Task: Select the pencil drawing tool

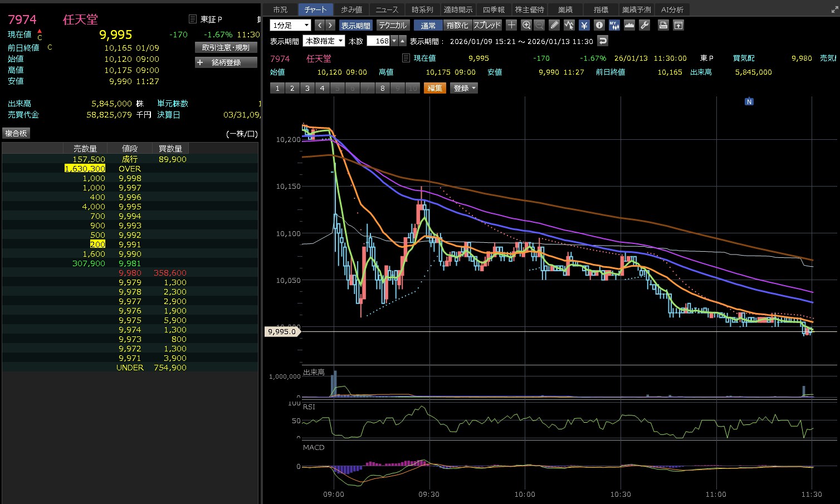Action: point(554,25)
